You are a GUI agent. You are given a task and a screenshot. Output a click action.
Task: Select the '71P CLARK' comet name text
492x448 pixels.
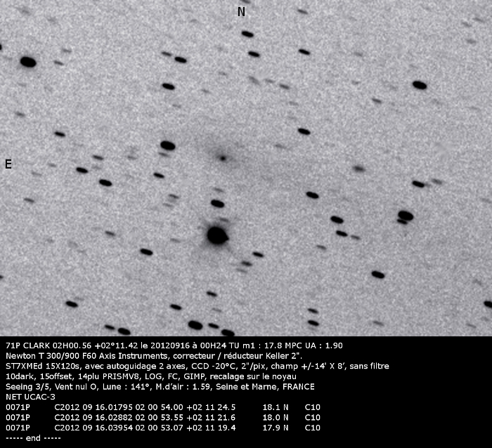tap(28, 345)
